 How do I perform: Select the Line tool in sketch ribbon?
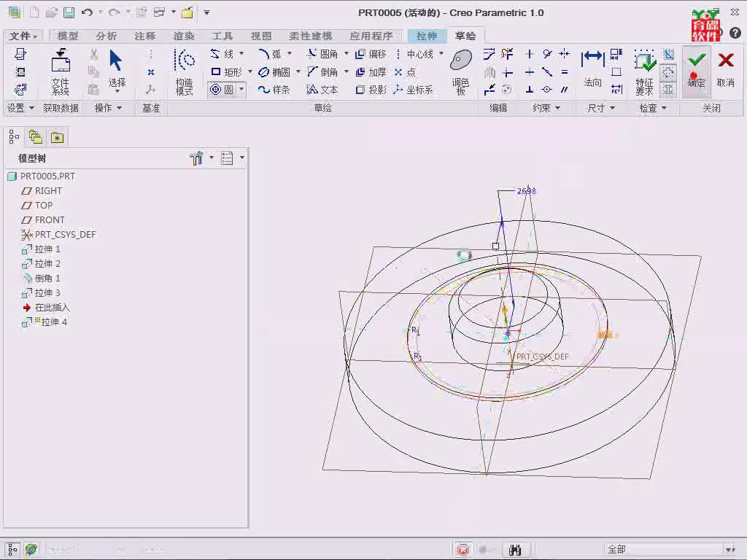coord(222,54)
